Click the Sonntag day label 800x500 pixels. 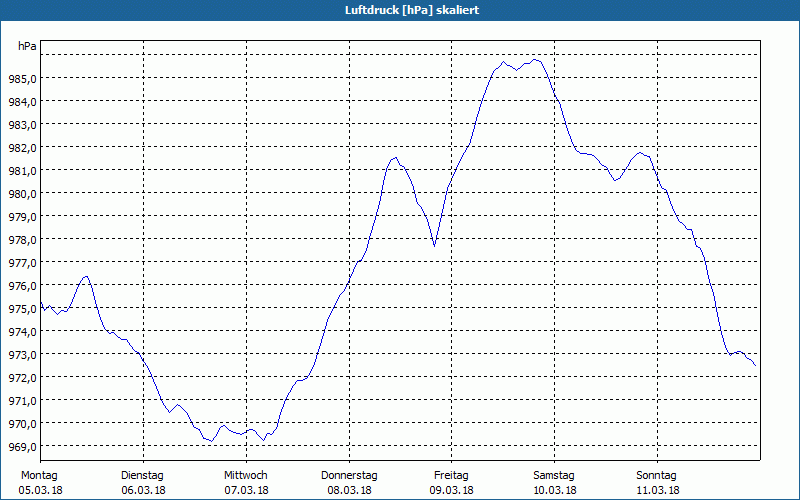pyautogui.click(x=657, y=475)
